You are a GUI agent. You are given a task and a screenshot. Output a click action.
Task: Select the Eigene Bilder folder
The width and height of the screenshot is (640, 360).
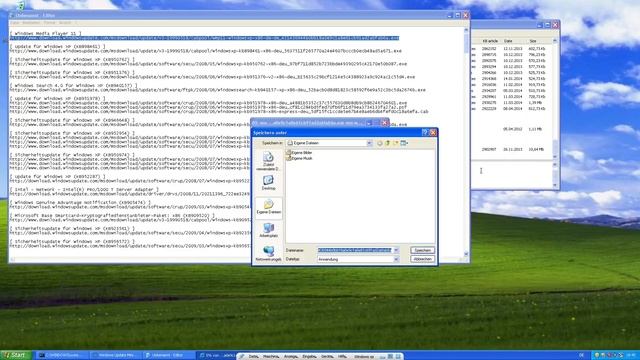pyautogui.click(x=300, y=153)
